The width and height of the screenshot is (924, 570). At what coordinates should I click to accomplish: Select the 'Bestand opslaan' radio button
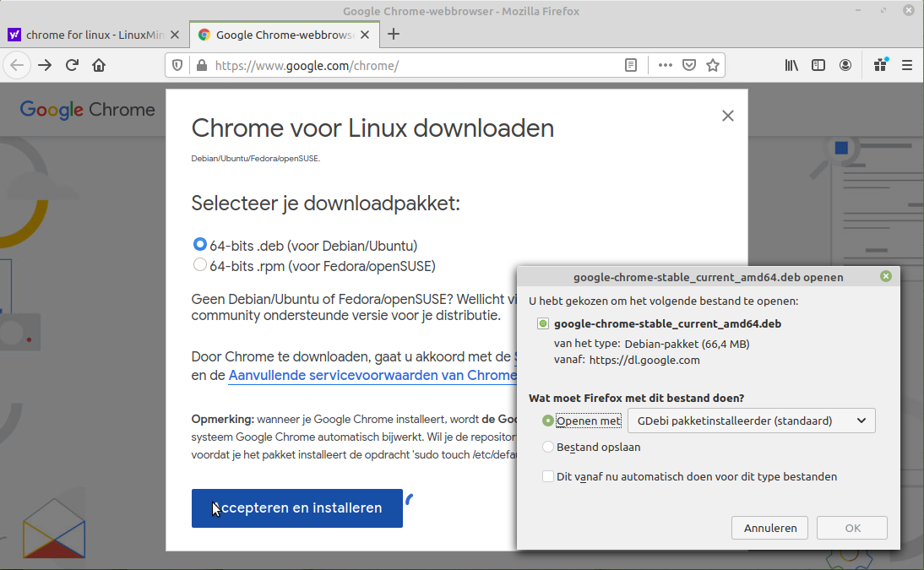[548, 447]
